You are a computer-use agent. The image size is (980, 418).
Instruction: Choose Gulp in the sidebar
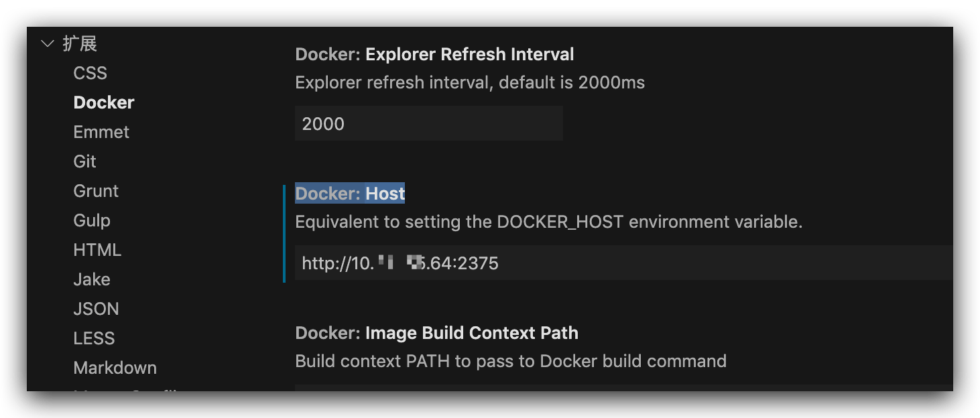(x=92, y=220)
